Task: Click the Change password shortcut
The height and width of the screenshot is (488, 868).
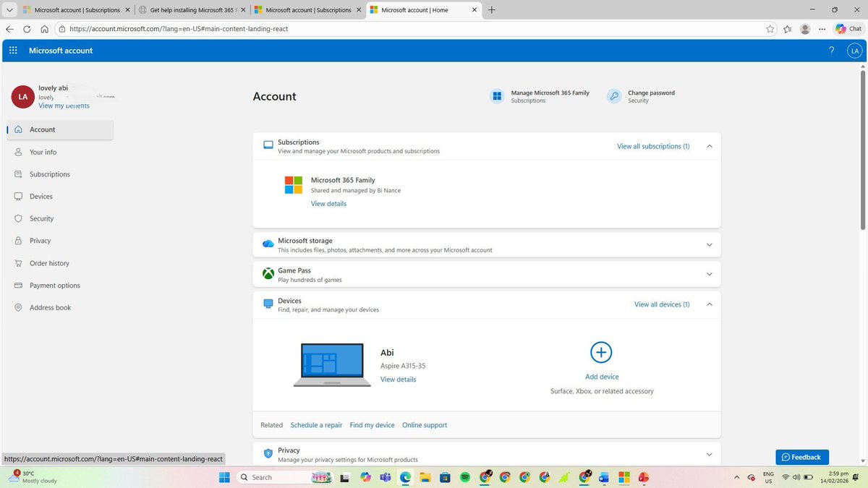Action: pos(641,96)
